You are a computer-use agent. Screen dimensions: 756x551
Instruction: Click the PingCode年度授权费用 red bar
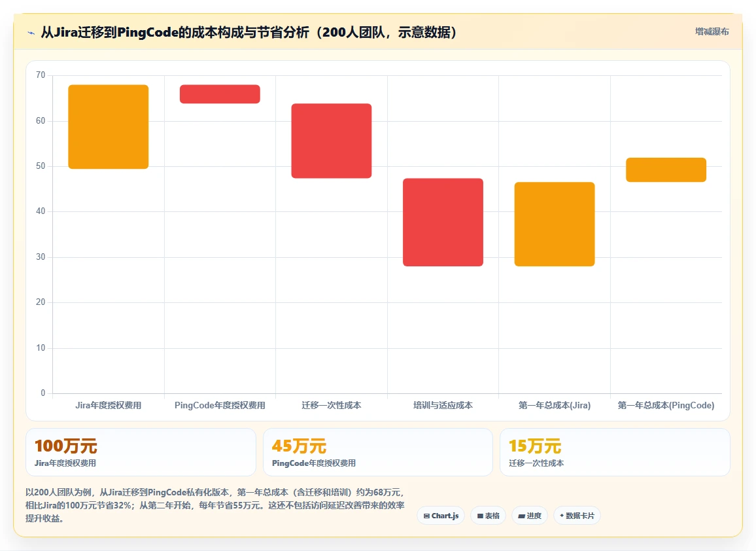coord(220,94)
